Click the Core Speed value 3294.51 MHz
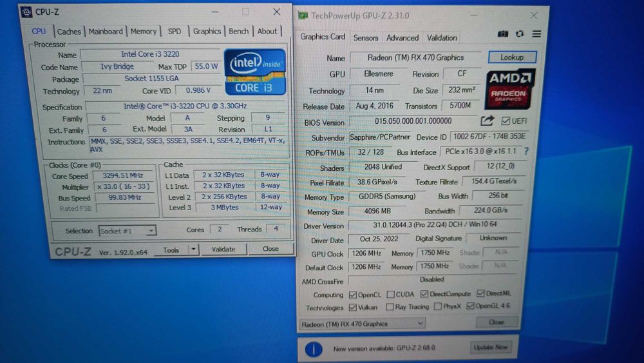Viewport: 644px width, 363px height. click(123, 175)
